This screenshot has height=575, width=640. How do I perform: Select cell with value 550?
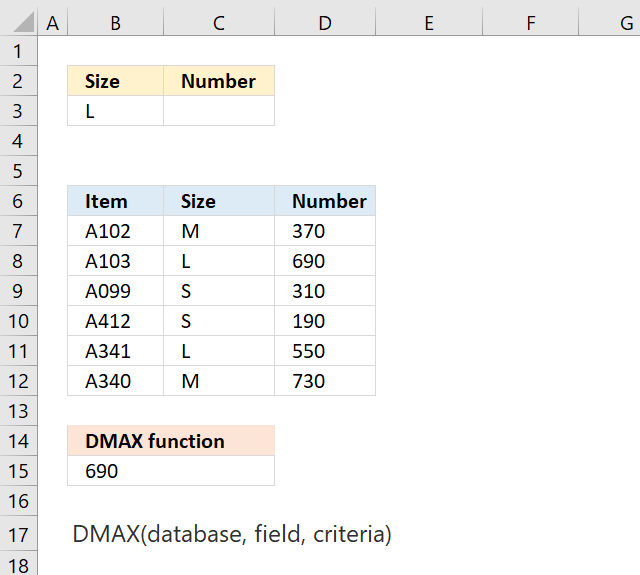325,351
